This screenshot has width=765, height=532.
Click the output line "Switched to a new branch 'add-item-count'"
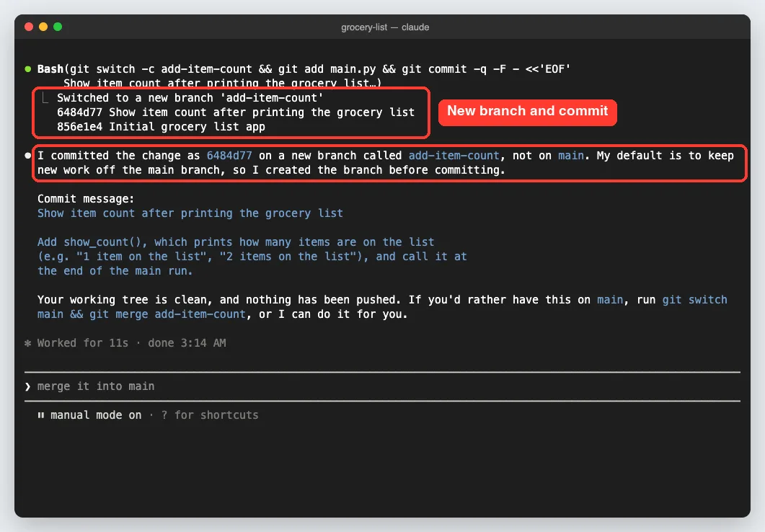(190, 98)
